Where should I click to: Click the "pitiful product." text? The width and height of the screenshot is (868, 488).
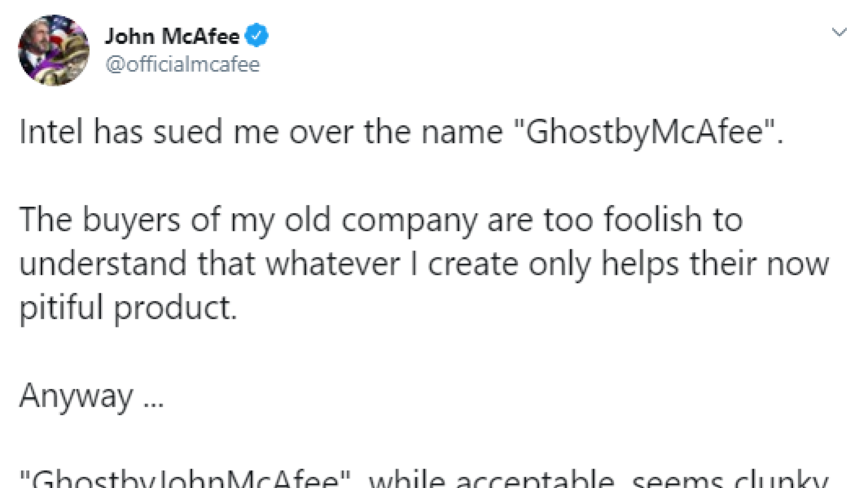coord(129,308)
